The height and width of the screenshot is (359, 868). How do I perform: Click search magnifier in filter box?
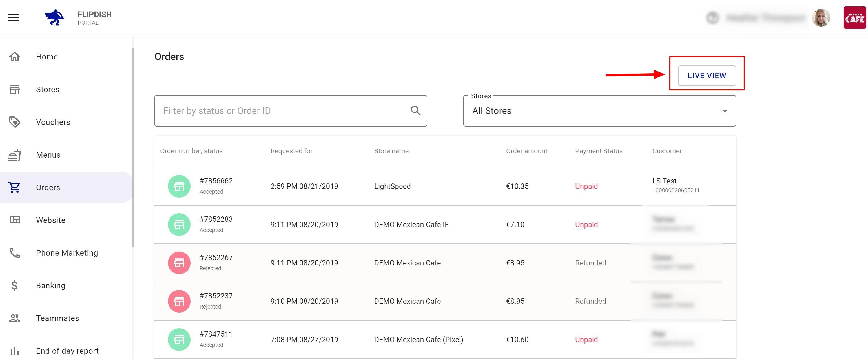point(415,110)
